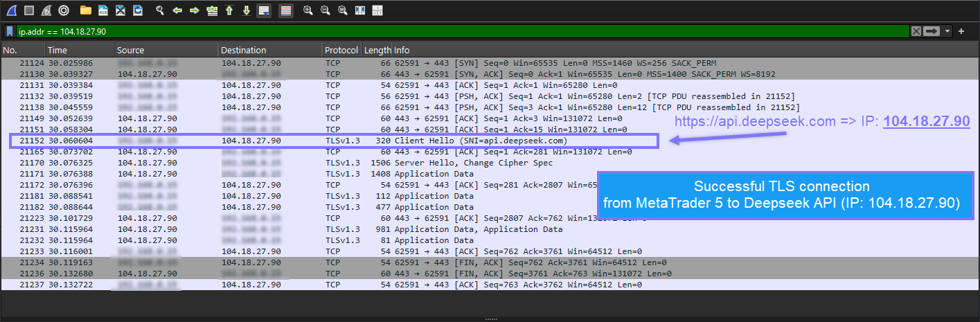Image resolution: width=980 pixels, height=322 pixels.
Task: Select packet 21233 Ack=3761 row
Action: click(490, 251)
